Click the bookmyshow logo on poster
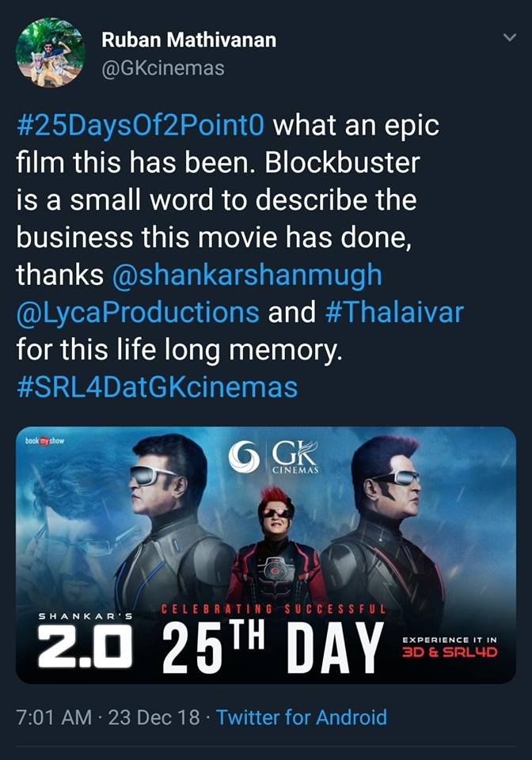This screenshot has width=532, height=760. [44, 441]
